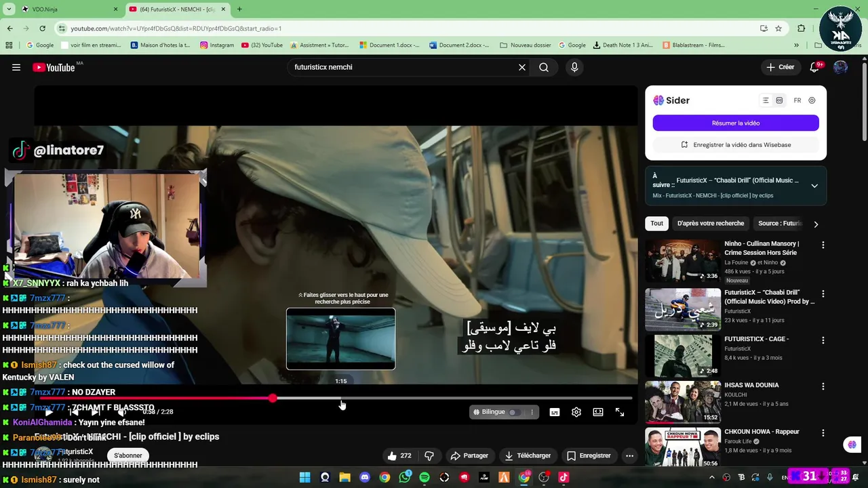Go to YouTube home via logo
This screenshot has width=868, height=488.
(x=54, y=67)
